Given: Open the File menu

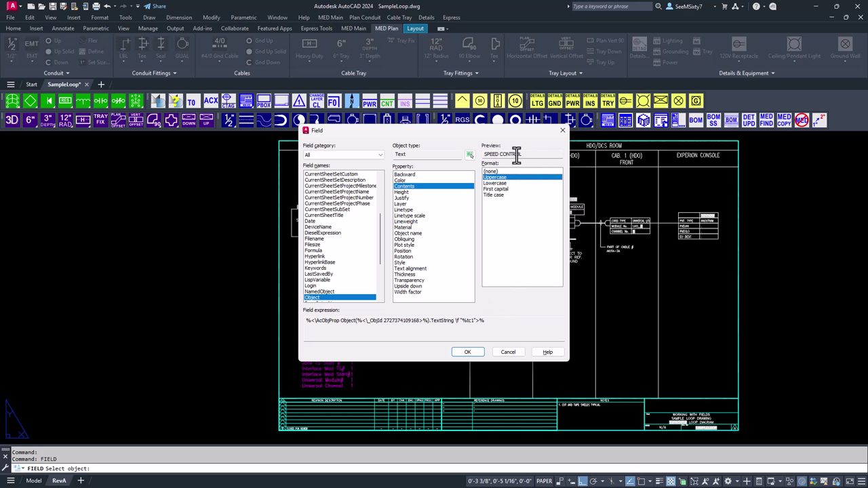Looking at the screenshot, I should click(x=10, y=18).
